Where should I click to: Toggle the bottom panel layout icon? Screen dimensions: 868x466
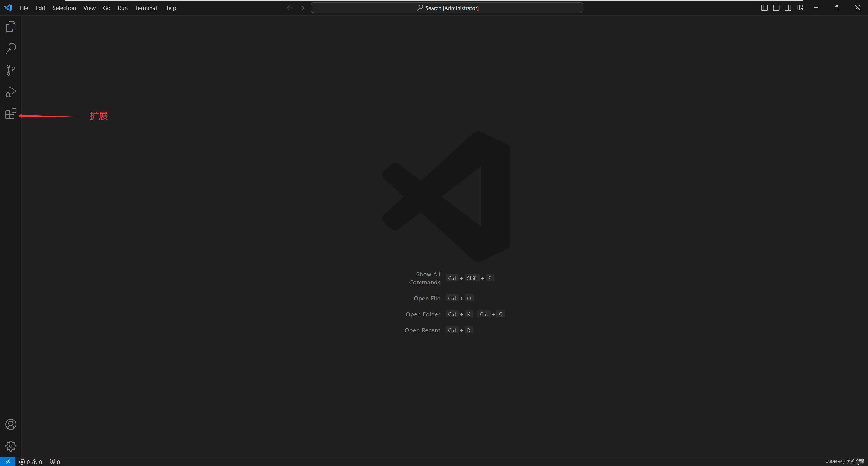[x=776, y=8]
